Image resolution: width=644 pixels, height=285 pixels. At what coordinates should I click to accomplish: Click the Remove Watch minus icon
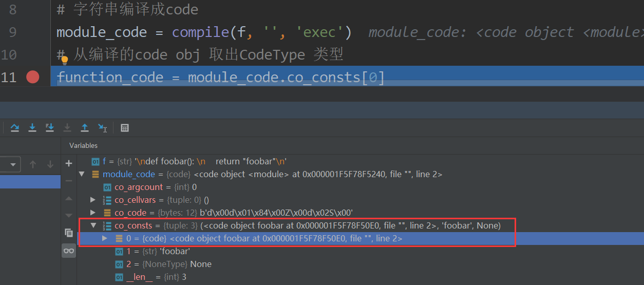point(69,181)
